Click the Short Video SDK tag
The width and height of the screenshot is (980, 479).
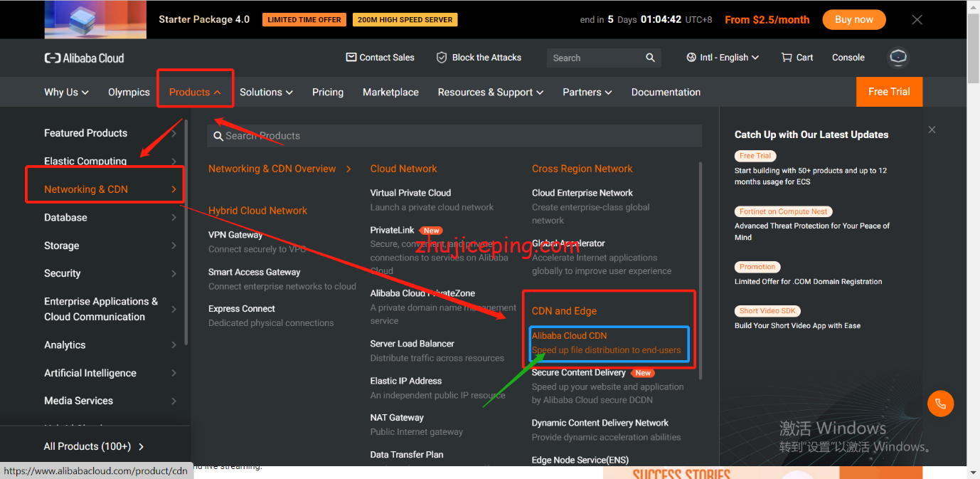tap(768, 311)
